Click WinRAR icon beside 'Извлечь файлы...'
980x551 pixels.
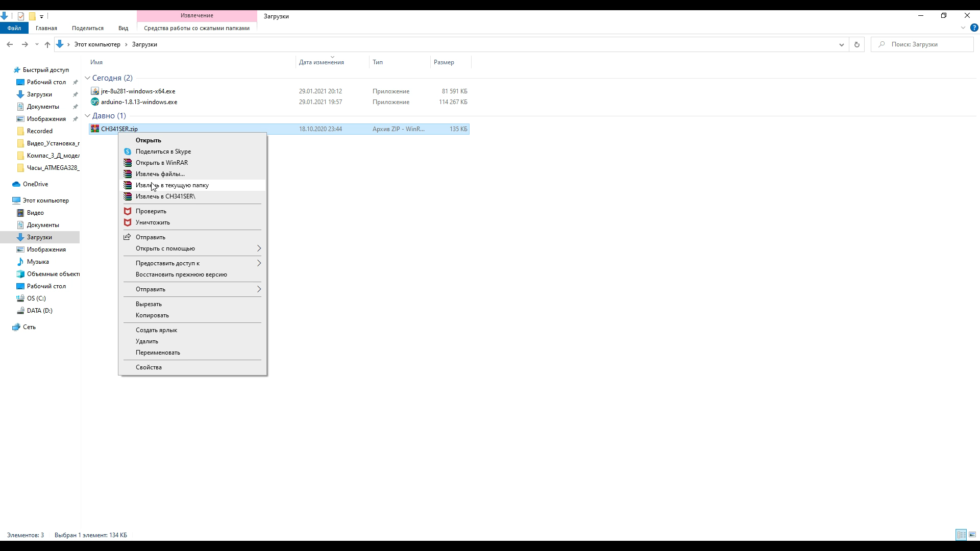coord(128,174)
